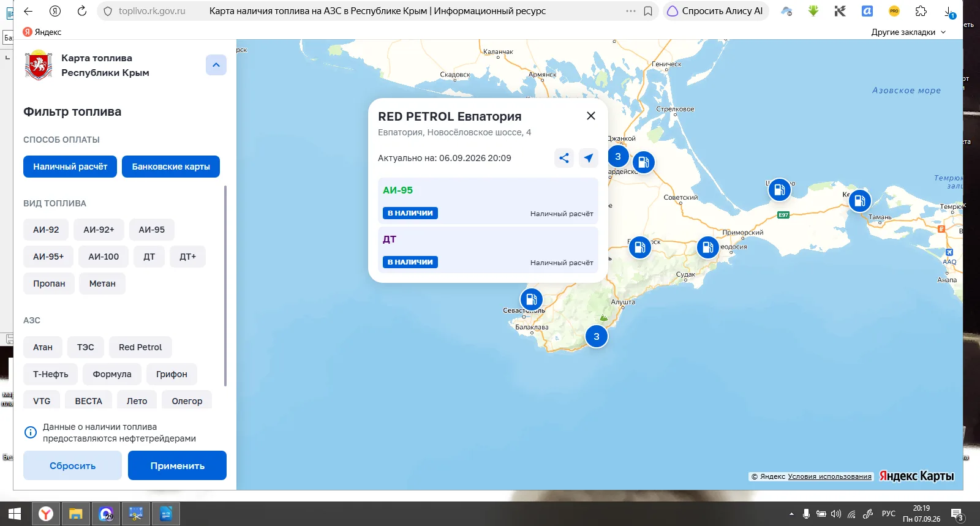980x526 pixels.
Task: Switch РУС keyboard language indicator
Action: point(888,514)
